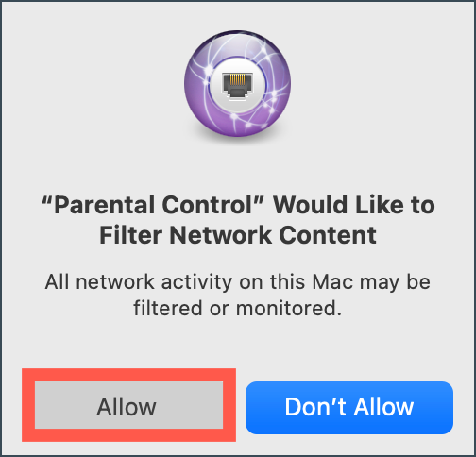Click the "filtered or monitored" text line

[x=238, y=308]
